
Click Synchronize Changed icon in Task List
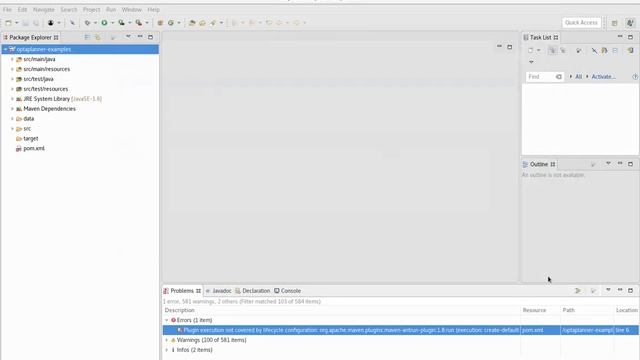[631, 51]
